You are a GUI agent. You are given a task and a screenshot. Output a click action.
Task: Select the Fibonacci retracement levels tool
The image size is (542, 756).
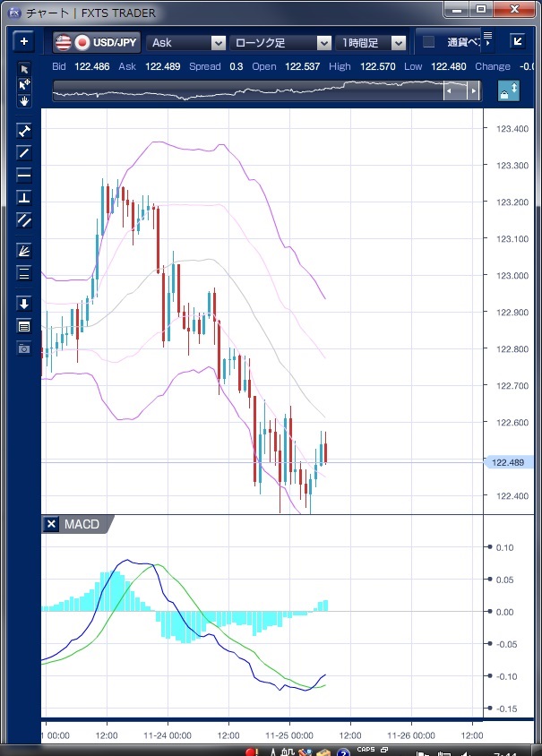(24, 273)
